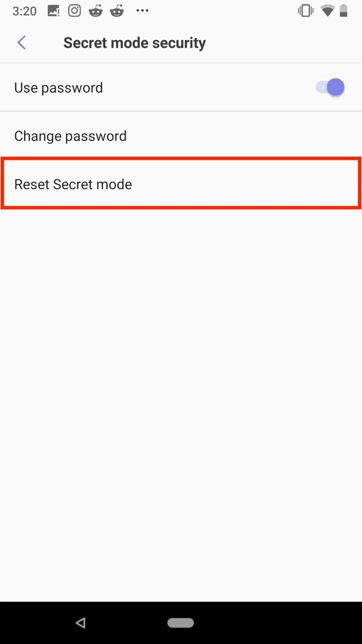Tap the right side of Reset Secret mode row
The width and height of the screenshot is (362, 644).
pyautogui.click(x=302, y=184)
